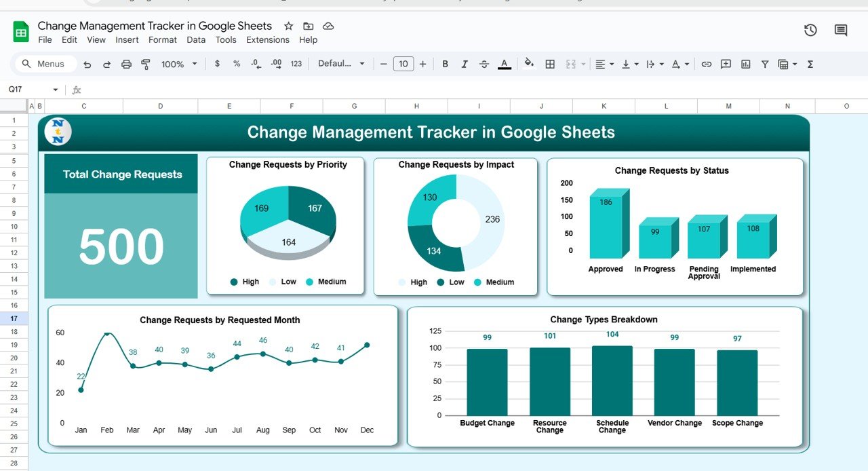Select column O header
Image resolution: width=868 pixels, height=471 pixels.
point(846,106)
